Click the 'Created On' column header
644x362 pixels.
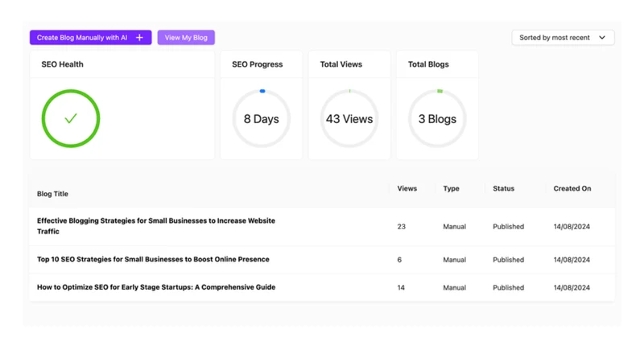(572, 188)
